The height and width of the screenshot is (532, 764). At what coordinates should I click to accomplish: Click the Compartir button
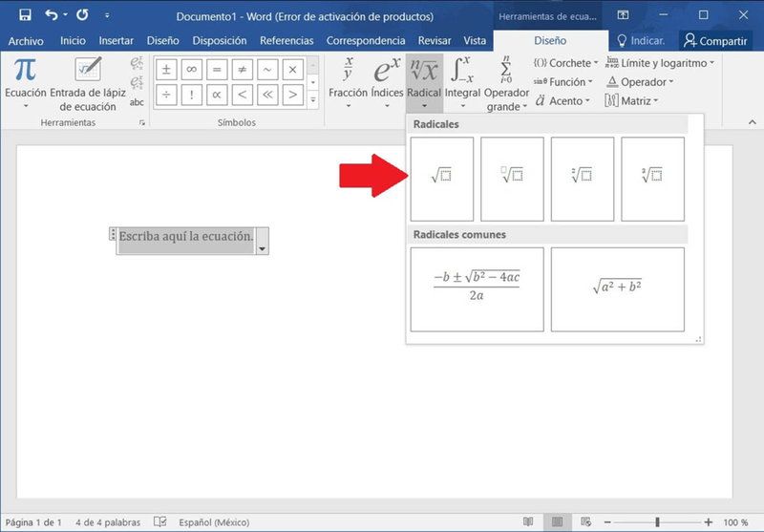[x=714, y=41]
